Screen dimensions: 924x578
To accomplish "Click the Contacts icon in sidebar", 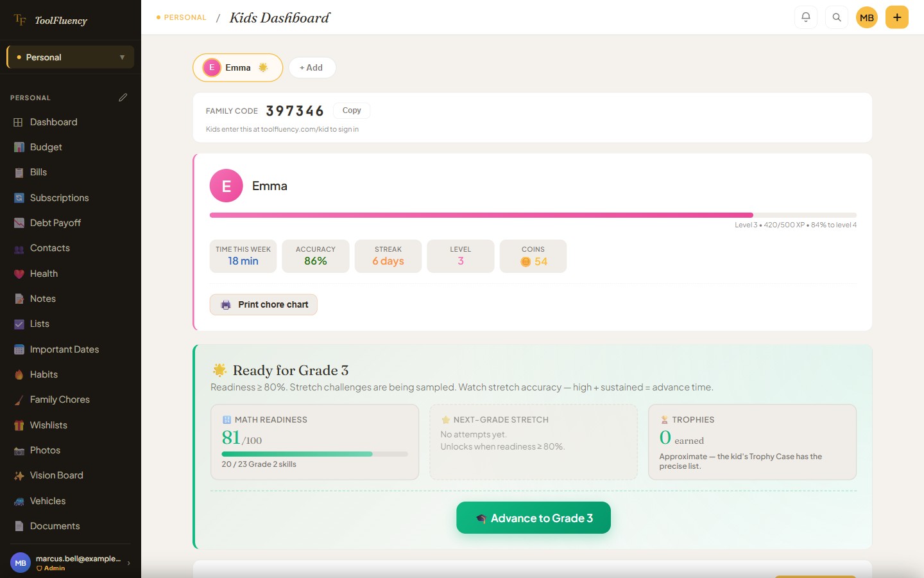I will tap(19, 249).
